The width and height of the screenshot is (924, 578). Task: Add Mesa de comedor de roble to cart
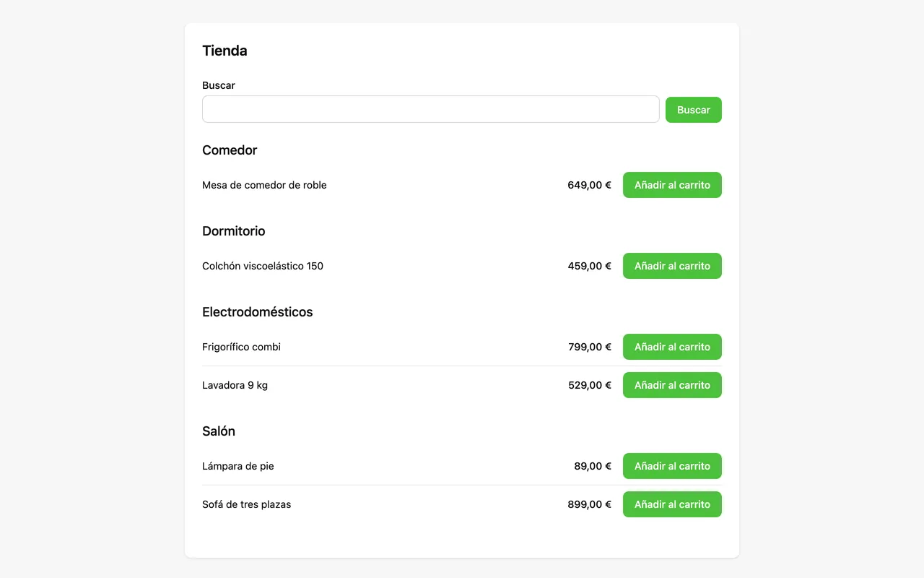click(x=672, y=185)
